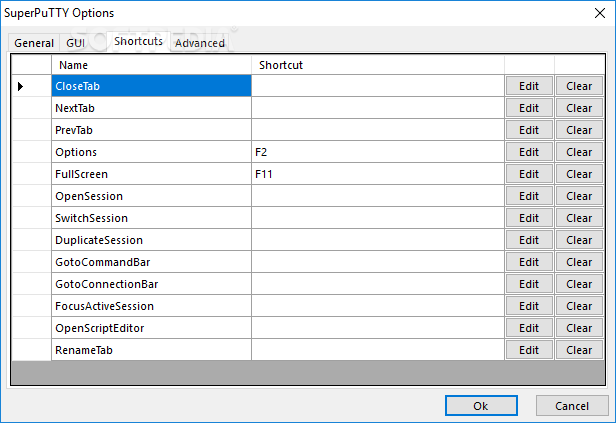This screenshot has width=616, height=423.
Task: Click the F2 shortcut cell
Action: pyautogui.click(x=378, y=152)
